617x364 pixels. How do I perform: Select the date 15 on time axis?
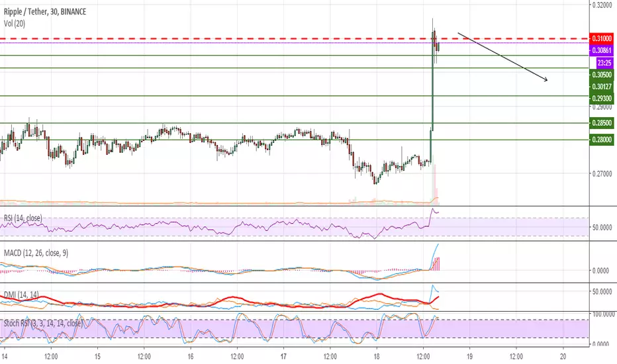97,357
